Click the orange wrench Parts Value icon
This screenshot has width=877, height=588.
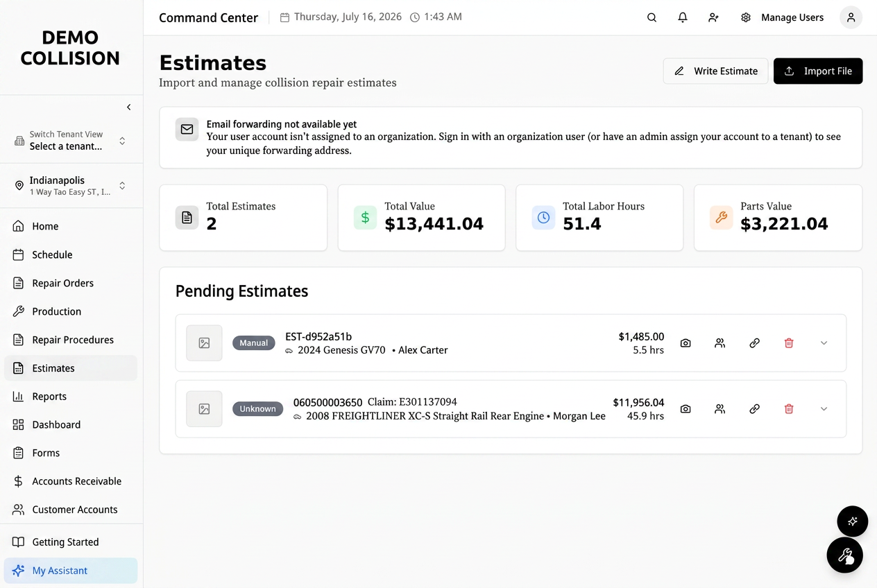[x=721, y=218]
